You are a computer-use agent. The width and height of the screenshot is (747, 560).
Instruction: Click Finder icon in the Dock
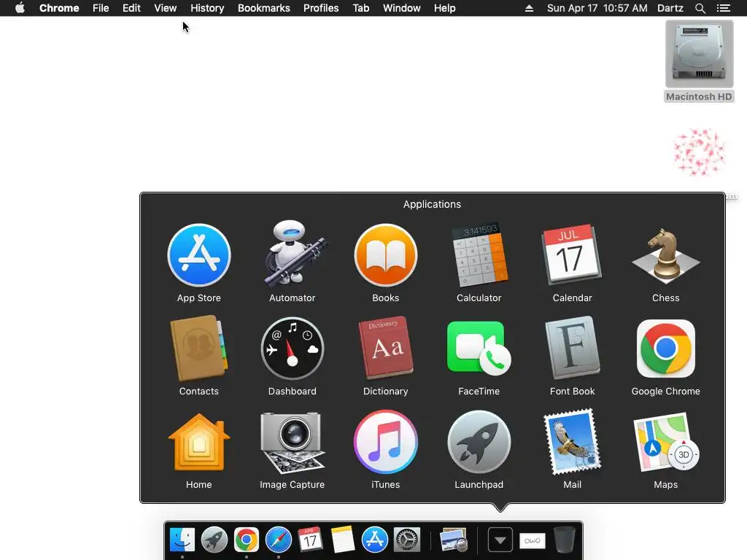tap(182, 540)
